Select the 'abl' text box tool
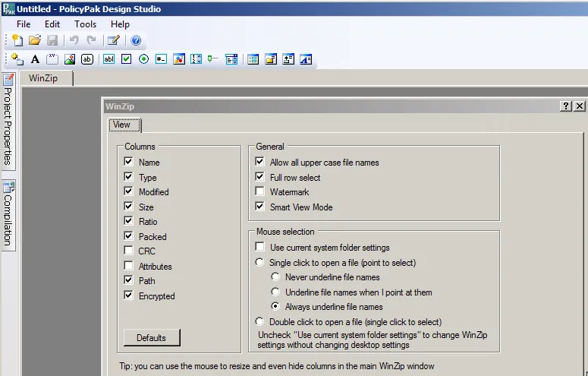Image resolution: width=588 pixels, height=376 pixels. click(108, 59)
